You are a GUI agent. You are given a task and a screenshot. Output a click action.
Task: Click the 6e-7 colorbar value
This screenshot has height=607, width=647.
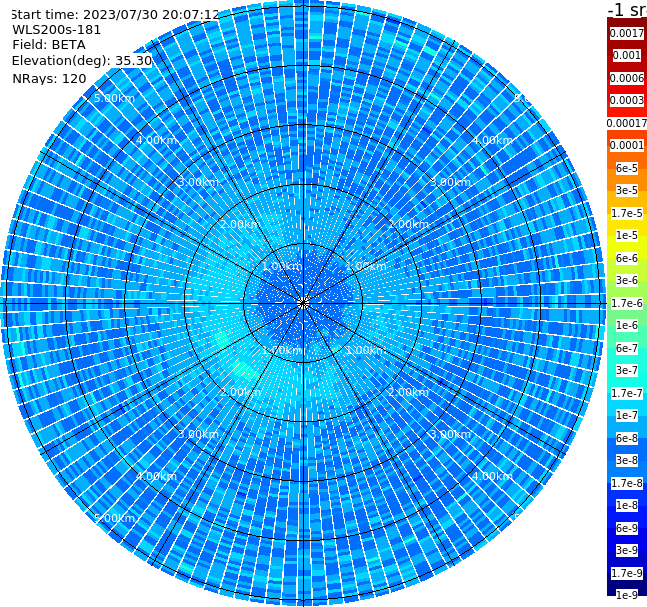[x=626, y=348]
